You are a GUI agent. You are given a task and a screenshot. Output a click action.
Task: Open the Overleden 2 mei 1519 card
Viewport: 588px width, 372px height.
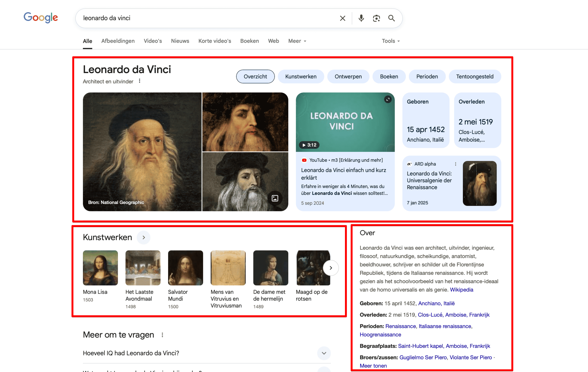pos(477,120)
